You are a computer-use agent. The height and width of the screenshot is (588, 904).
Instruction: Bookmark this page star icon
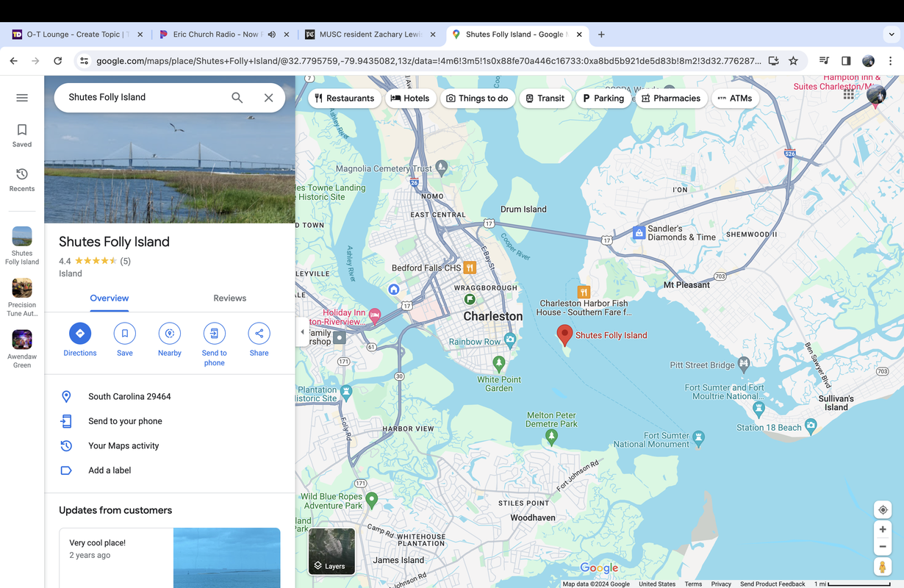point(793,61)
